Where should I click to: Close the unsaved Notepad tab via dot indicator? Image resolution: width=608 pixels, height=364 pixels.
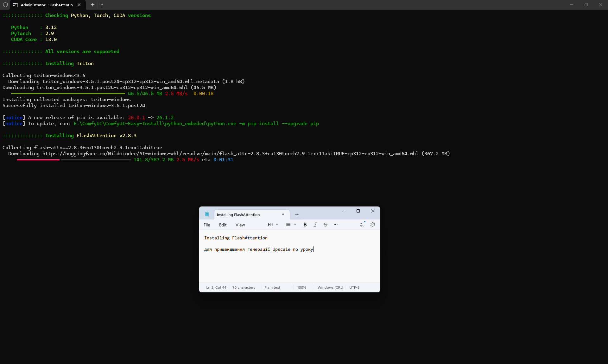(283, 214)
